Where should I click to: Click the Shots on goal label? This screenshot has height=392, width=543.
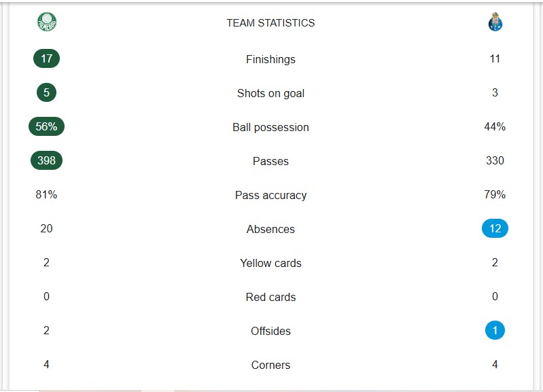pos(270,94)
